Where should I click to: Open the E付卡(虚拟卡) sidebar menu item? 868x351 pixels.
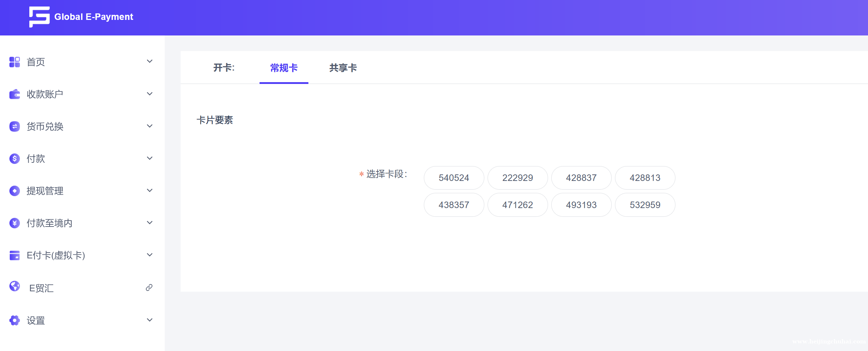[82, 255]
